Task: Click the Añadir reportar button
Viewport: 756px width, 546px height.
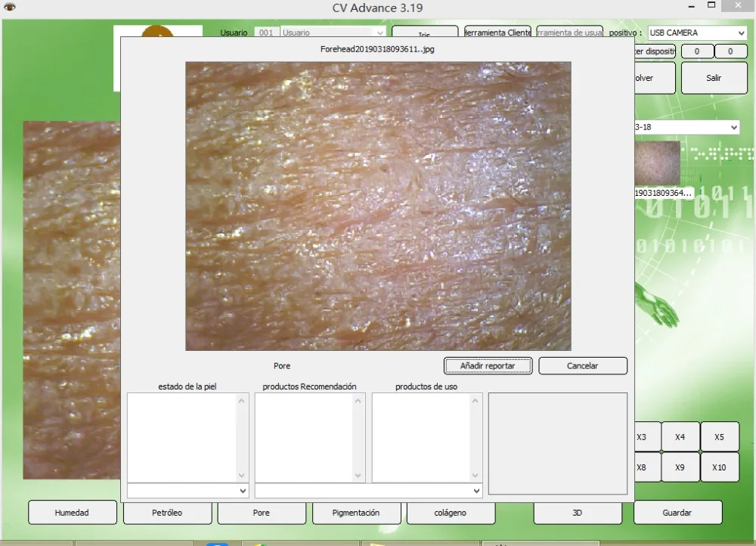Action: coord(488,365)
